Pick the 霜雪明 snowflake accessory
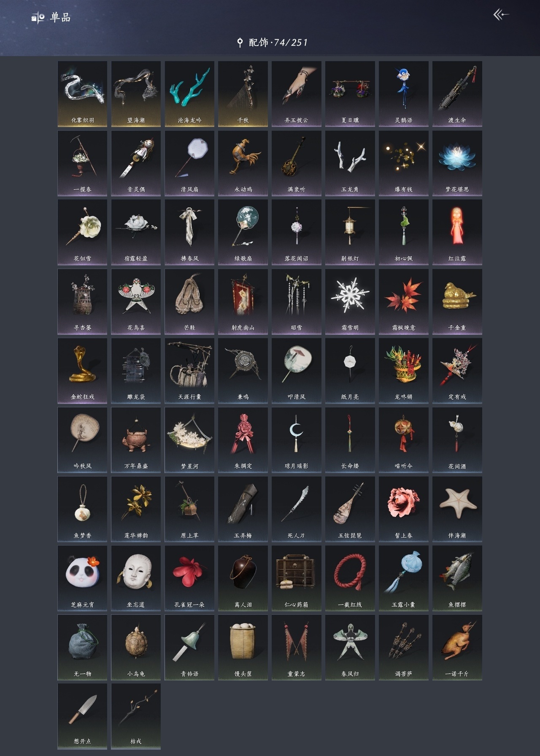The height and width of the screenshot is (756, 540). (350, 302)
